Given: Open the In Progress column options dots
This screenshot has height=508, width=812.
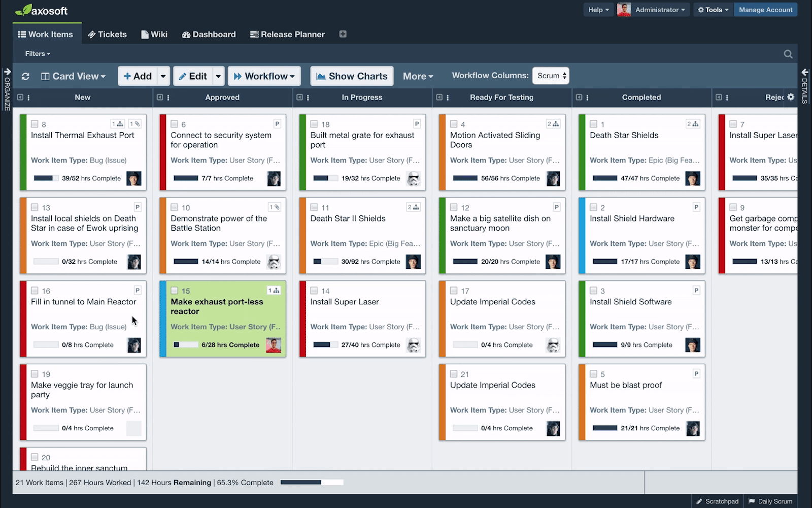Looking at the screenshot, I should 308,98.
